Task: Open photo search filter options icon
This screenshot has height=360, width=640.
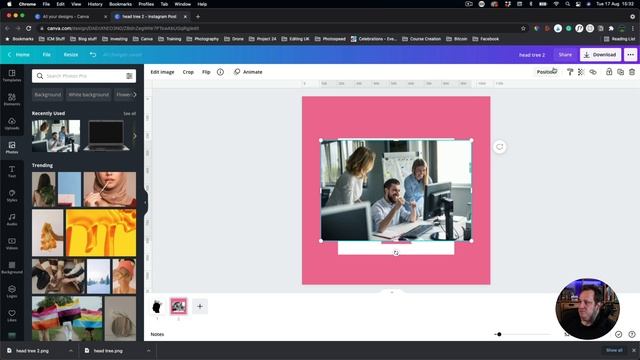Action: pyautogui.click(x=129, y=76)
